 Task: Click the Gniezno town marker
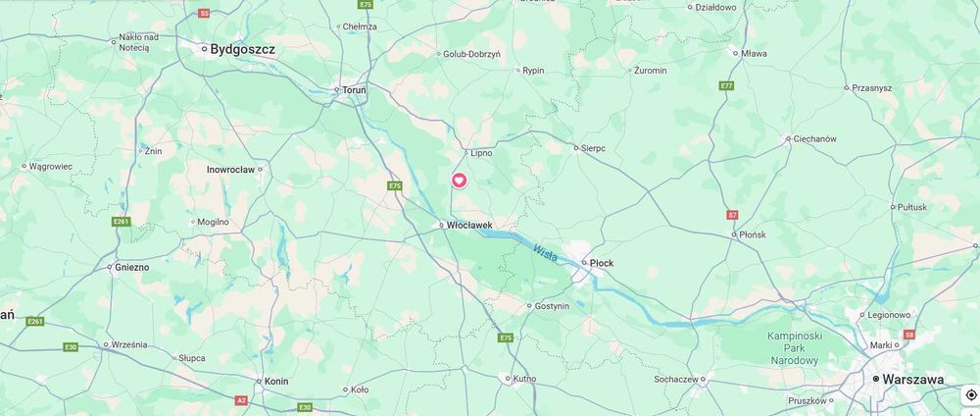click(x=111, y=268)
